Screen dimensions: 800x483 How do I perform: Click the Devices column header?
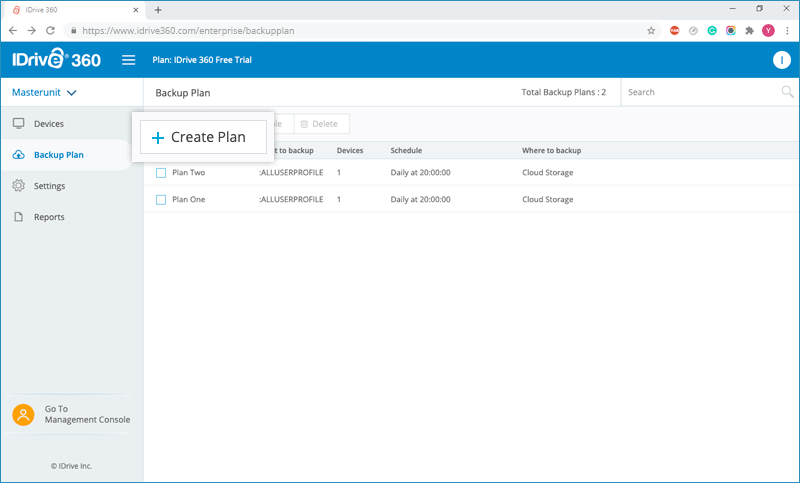[x=350, y=150]
